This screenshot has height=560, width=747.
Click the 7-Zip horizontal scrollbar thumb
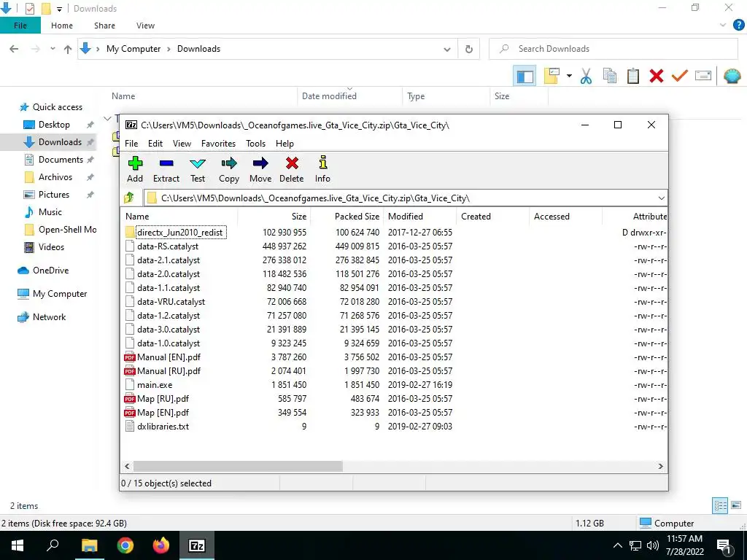pyautogui.click(x=238, y=466)
